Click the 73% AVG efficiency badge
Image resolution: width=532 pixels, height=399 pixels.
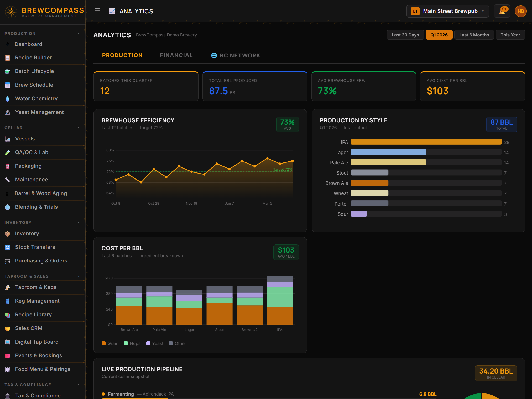287,124
